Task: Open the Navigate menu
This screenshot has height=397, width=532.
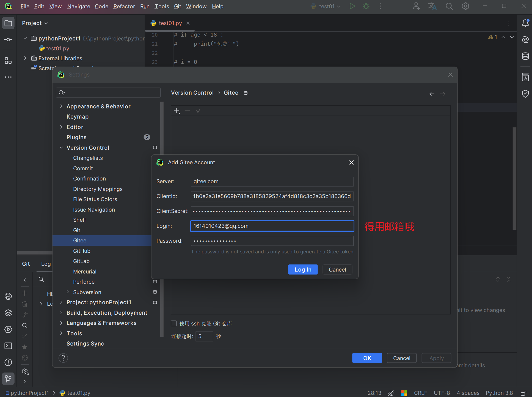Action: point(79,6)
